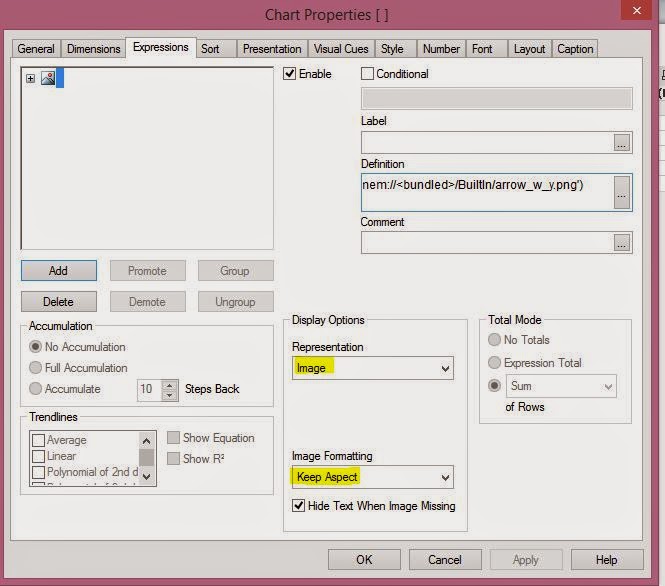
Task: Select the Accumulate steps back radio button
Action: (35, 388)
